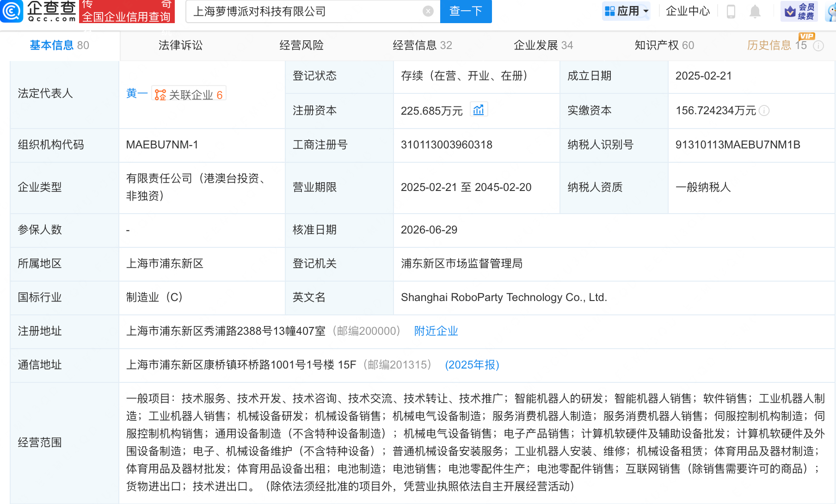Screen dimensions: 836x504
Task: Switch to the 企业发展 tab
Action: [543, 45]
